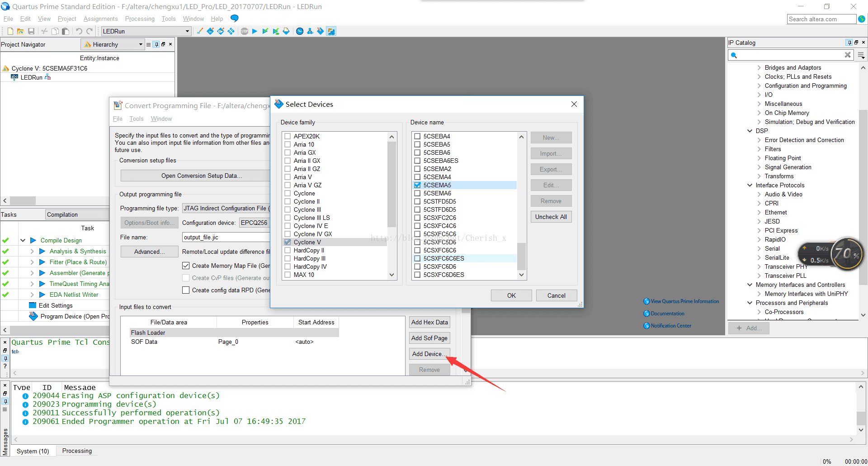Click the Project Navigator horizontal scrollbar thumb
Image resolution: width=868 pixels, height=466 pixels.
[23, 200]
